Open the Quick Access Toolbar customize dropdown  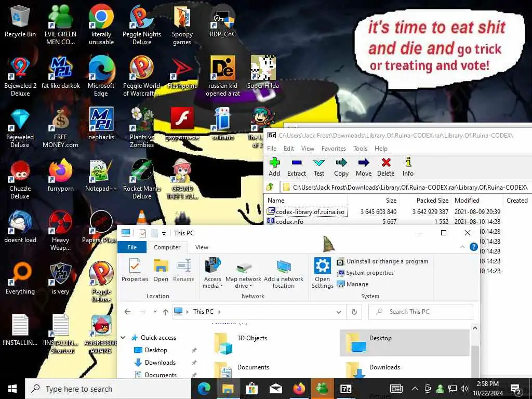(x=164, y=233)
